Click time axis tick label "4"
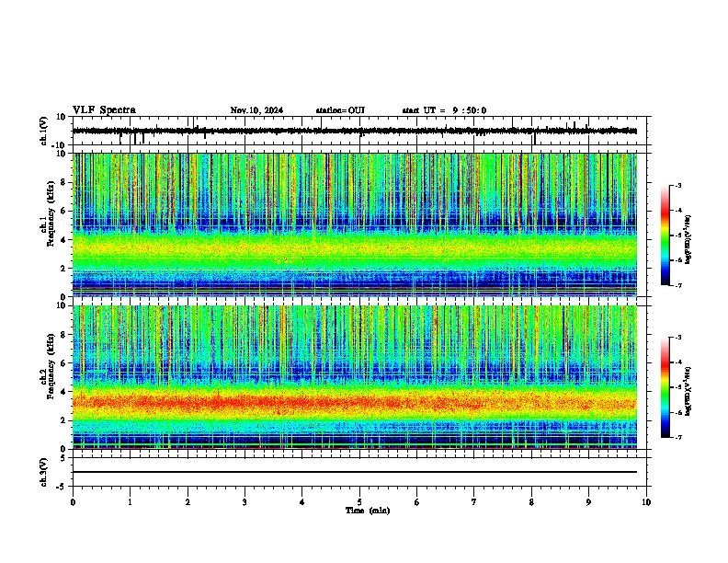The height and width of the screenshot is (563, 728). pyautogui.click(x=302, y=502)
